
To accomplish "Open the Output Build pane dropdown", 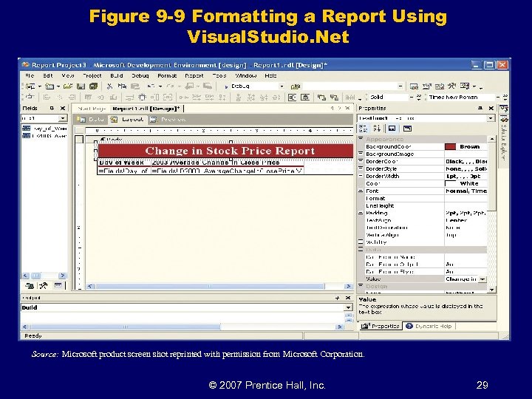I will [348, 307].
